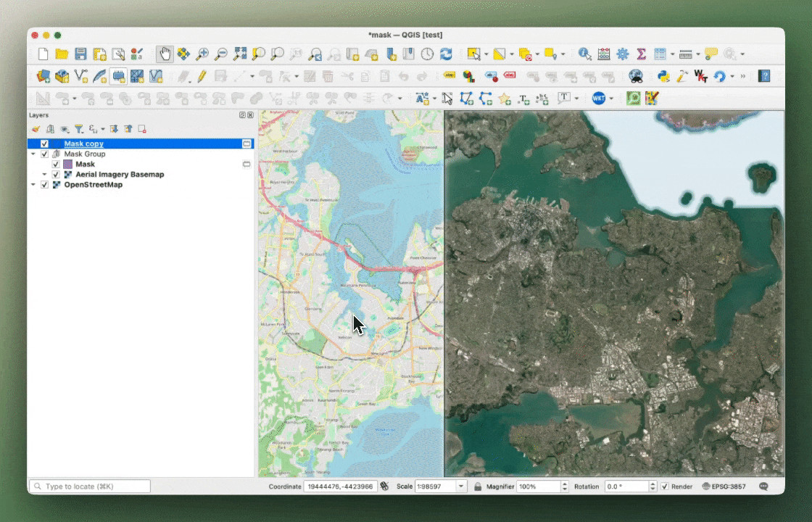
Task: Collapse the Mask Group tree
Action: (x=33, y=154)
